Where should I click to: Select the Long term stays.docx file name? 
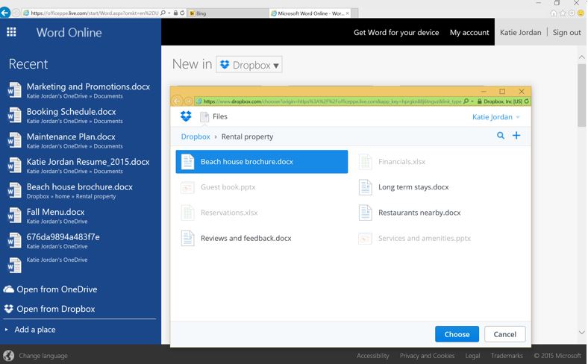[413, 187]
